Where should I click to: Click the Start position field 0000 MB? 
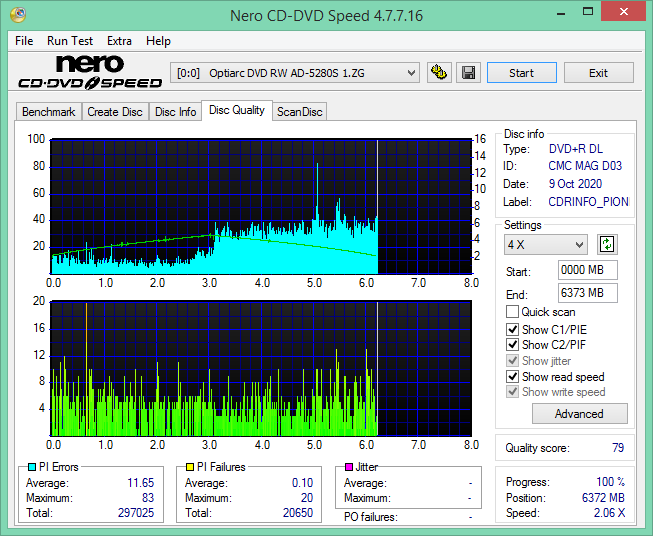[588, 270]
